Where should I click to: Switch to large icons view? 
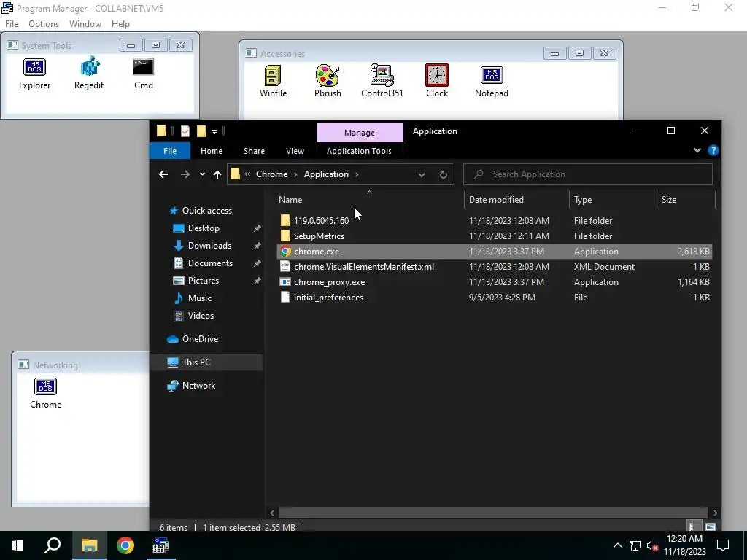pos(711,526)
